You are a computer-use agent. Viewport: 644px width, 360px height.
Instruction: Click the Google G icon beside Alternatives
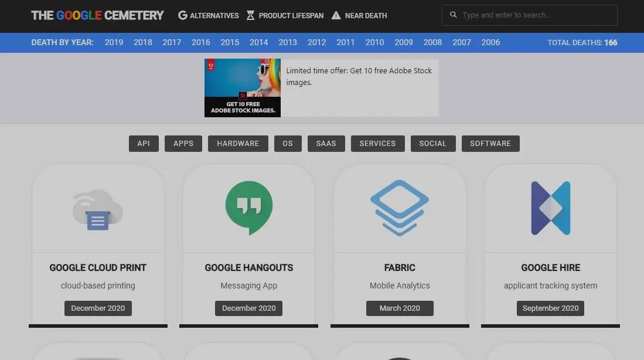click(182, 15)
